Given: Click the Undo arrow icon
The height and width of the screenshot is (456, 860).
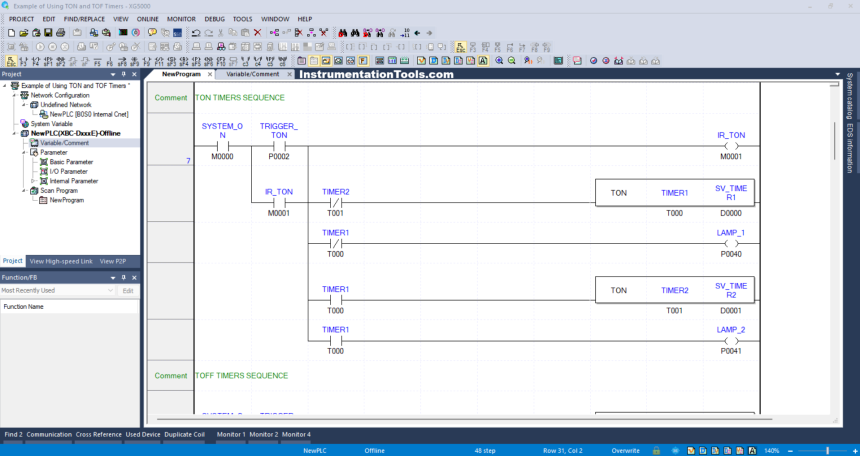Looking at the screenshot, I should coord(195,33).
